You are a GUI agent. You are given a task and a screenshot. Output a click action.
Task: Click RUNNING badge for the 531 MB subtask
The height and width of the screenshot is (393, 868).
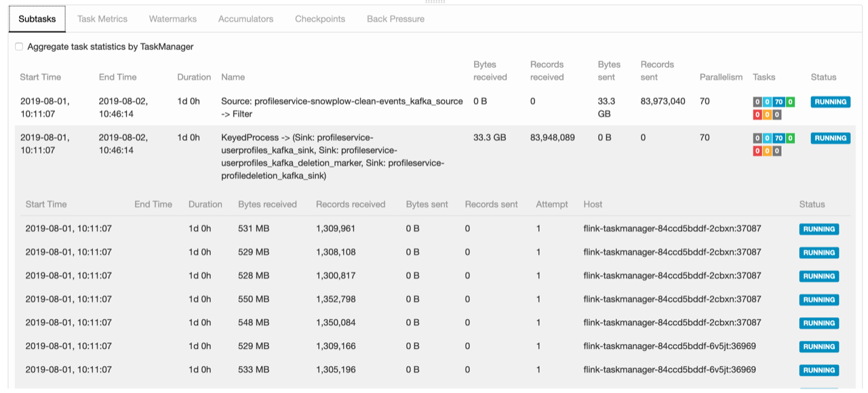tap(818, 229)
